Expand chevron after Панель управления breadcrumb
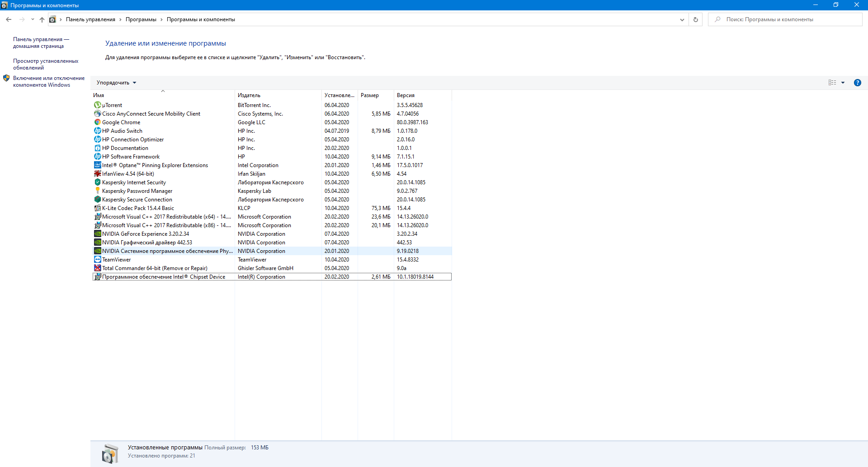Screen dimensions: 868x467 (x=120, y=19)
